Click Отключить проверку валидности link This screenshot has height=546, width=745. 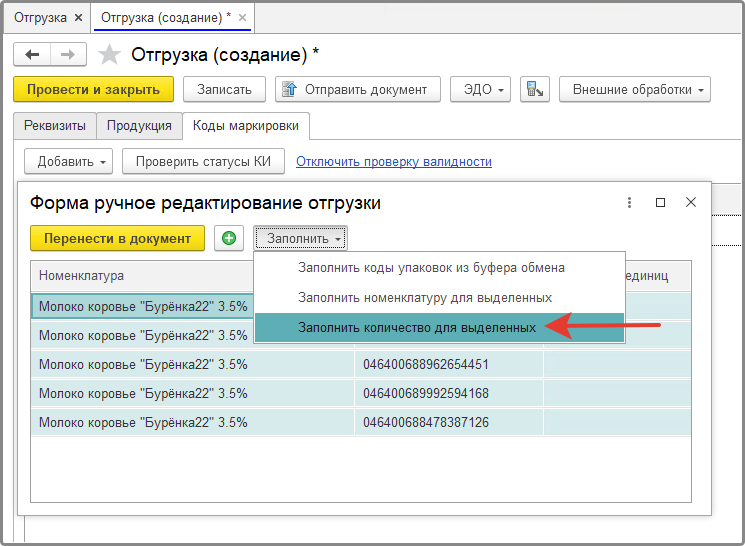394,162
